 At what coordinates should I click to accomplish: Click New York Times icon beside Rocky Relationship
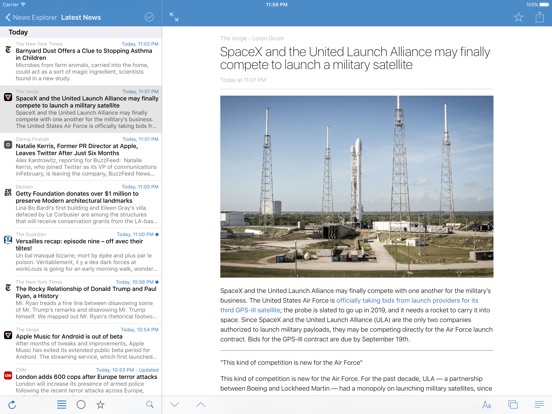coord(8,288)
